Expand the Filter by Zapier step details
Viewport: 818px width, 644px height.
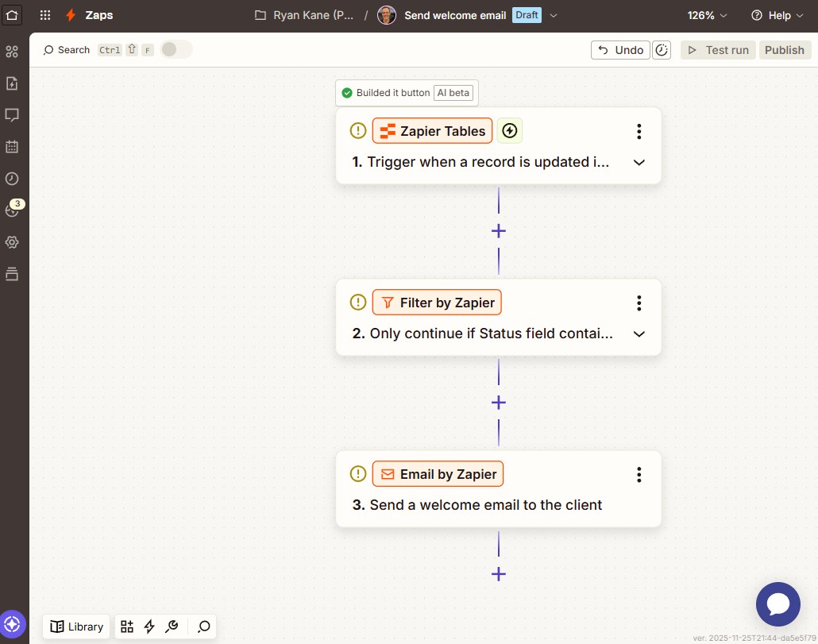click(639, 334)
